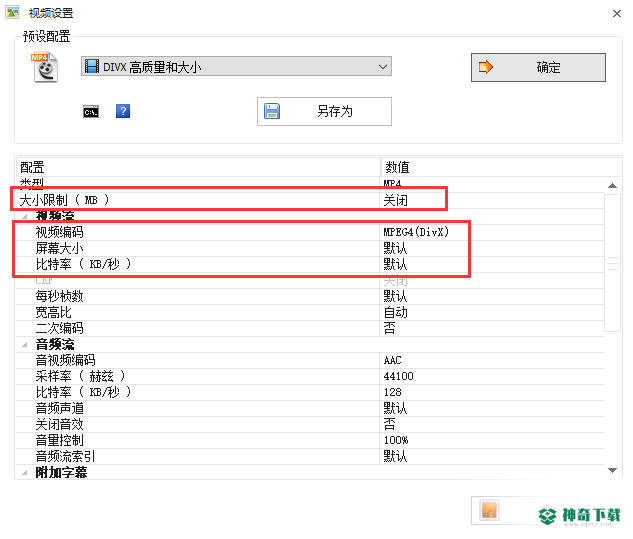Viewport: 633px width, 539px height.
Task: Click the vertical scrollbar thumb
Action: tap(612, 263)
